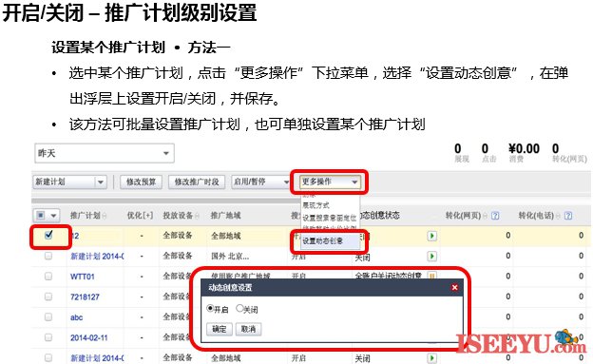Choose 展现方式 in the dropdown menu
This screenshot has height=364, width=593.
click(316, 205)
